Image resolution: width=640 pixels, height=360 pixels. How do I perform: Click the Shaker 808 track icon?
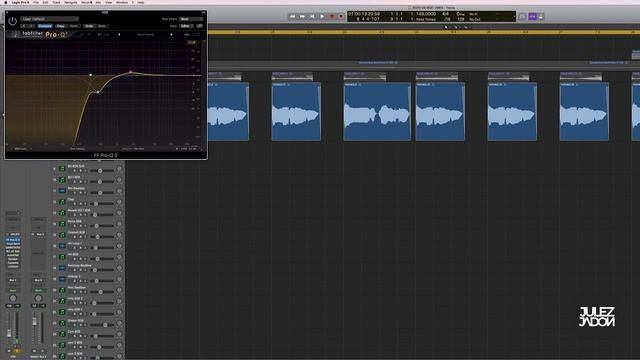click(x=62, y=323)
